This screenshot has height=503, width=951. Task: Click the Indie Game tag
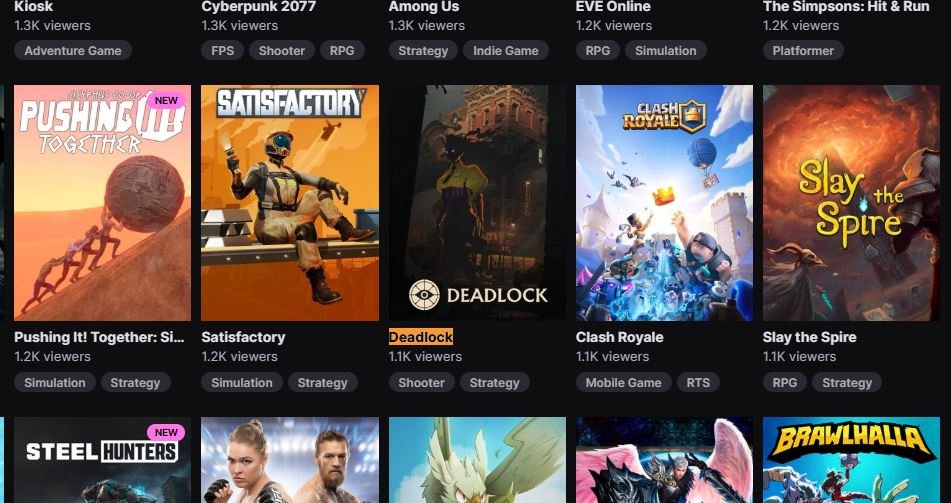pos(506,50)
